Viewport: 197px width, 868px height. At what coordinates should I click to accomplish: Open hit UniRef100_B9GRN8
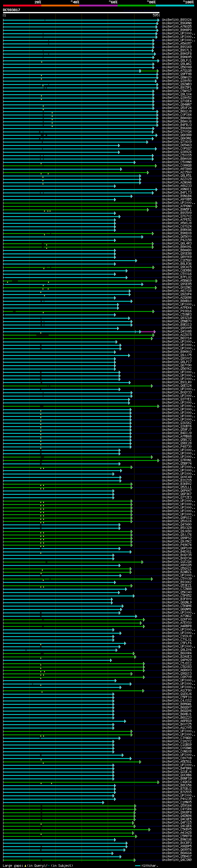(x=177, y=24)
